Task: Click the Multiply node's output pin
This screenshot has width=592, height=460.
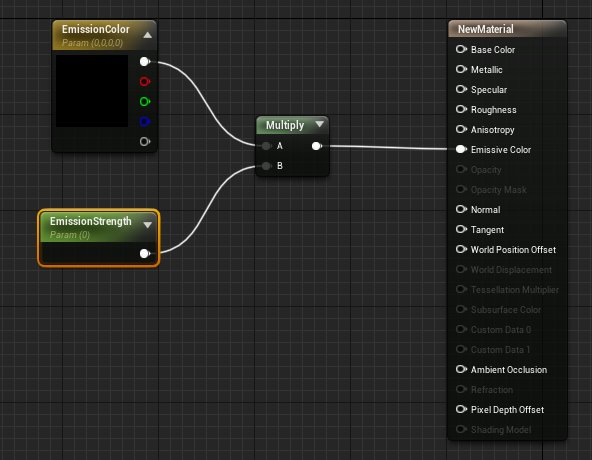Action: [317, 146]
